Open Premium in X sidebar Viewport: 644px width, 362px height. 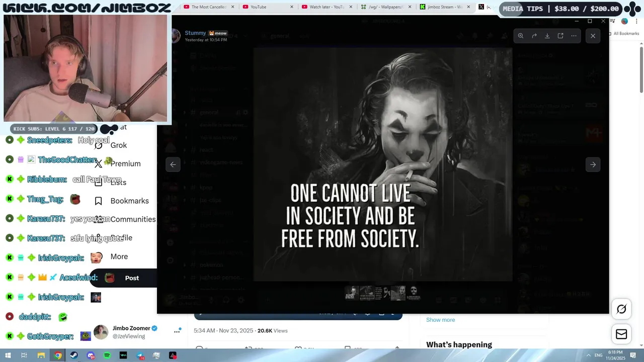point(125,164)
